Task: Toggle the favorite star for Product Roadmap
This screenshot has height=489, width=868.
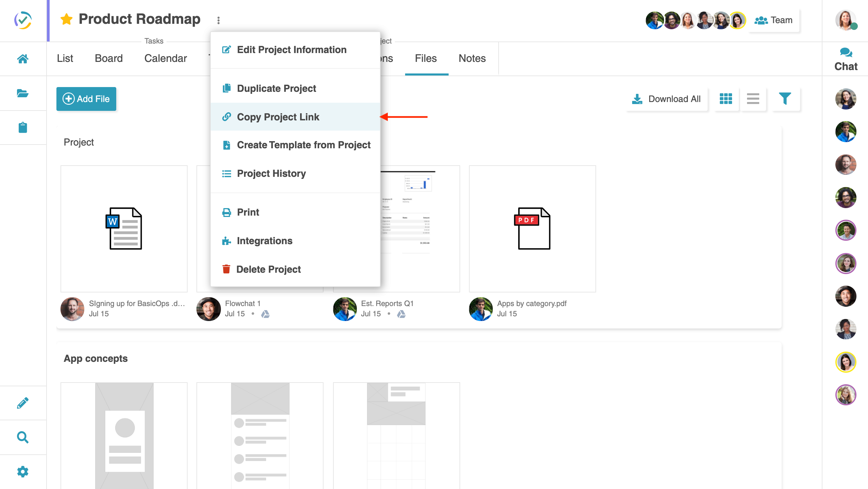Action: click(x=67, y=19)
